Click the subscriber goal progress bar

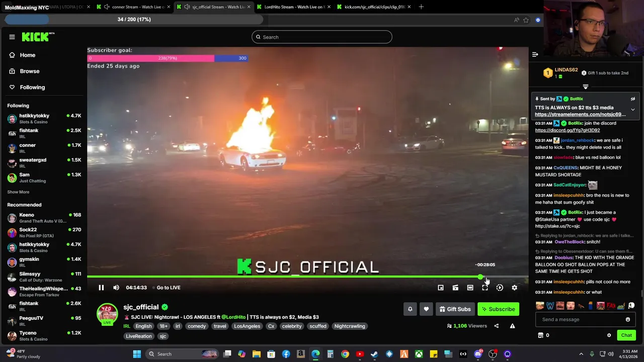tap(167, 58)
